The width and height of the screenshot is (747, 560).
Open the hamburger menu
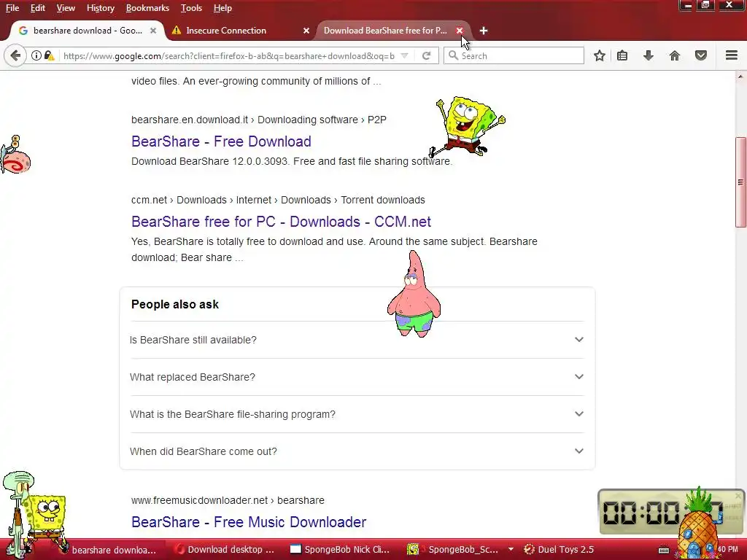tap(732, 55)
